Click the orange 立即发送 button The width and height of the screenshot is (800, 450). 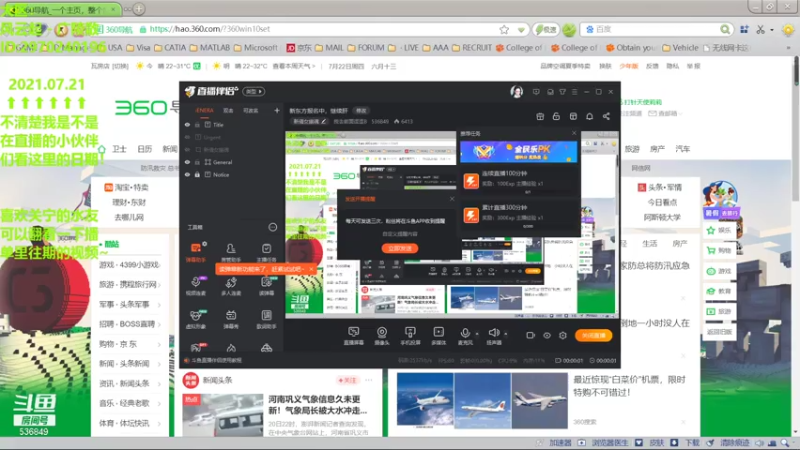click(399, 248)
